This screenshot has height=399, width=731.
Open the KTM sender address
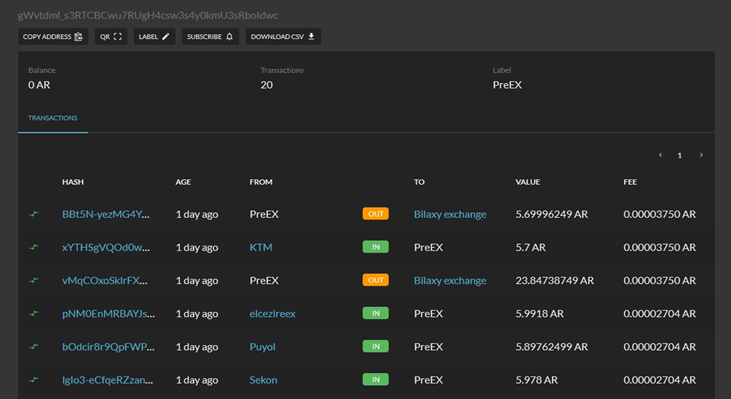tap(261, 248)
